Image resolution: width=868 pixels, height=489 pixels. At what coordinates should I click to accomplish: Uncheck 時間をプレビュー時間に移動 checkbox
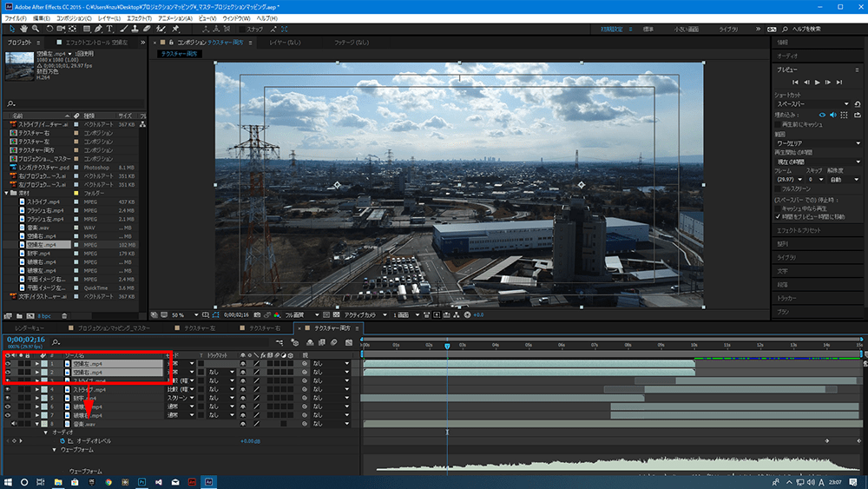[778, 215]
